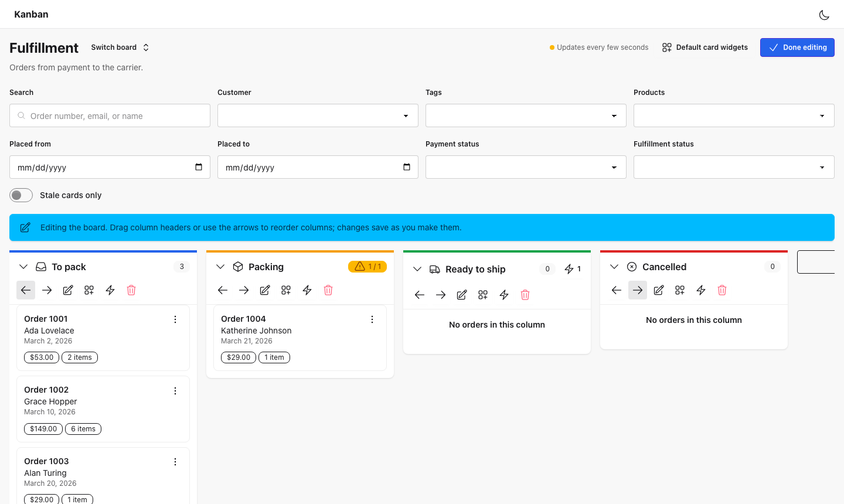This screenshot has height=504, width=844.
Task: Click the Kanban home link
Action: pyautogui.click(x=31, y=14)
